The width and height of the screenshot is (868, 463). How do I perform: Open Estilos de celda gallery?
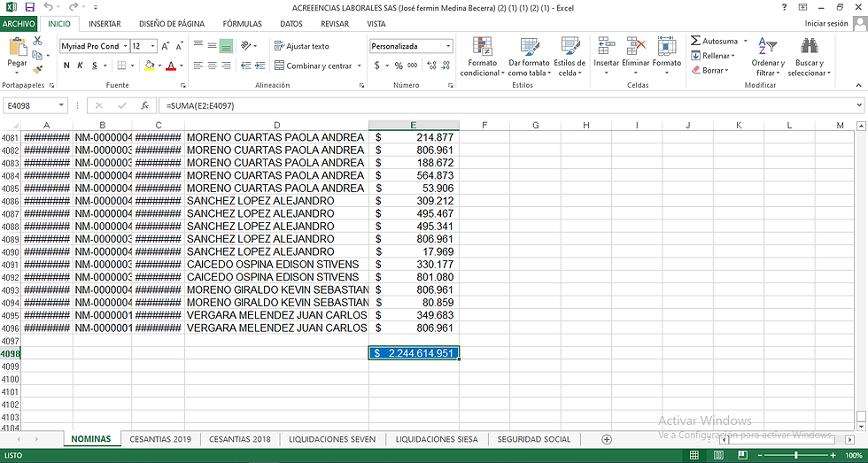[x=570, y=57]
